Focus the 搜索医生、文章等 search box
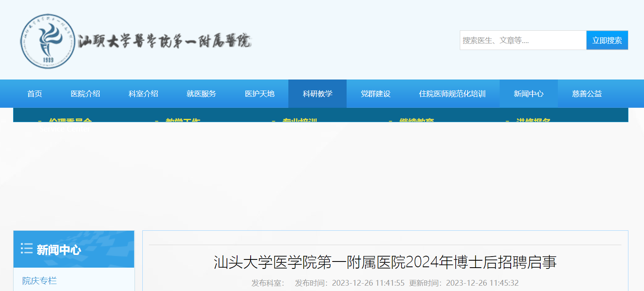The height and width of the screenshot is (291, 644). (x=523, y=40)
